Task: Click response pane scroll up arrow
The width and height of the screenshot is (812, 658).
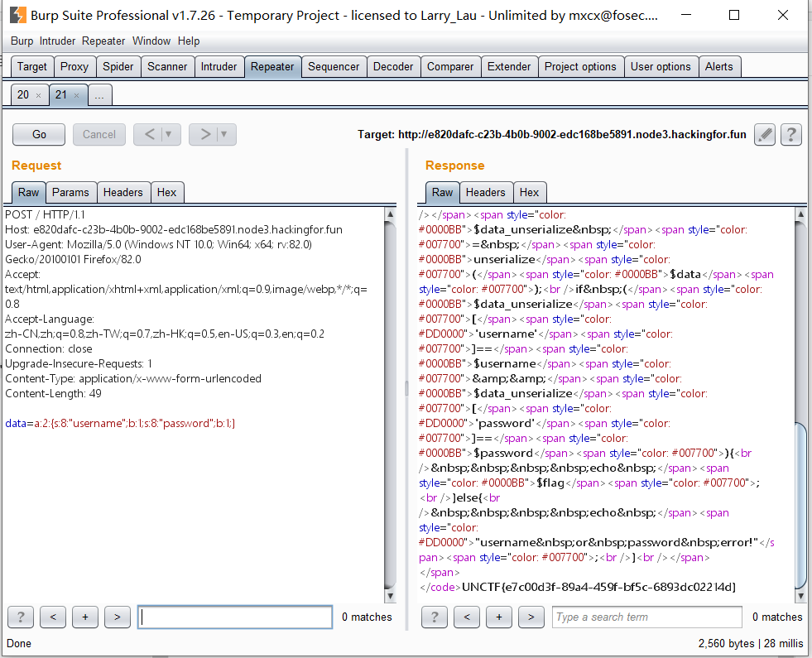Action: (x=800, y=214)
